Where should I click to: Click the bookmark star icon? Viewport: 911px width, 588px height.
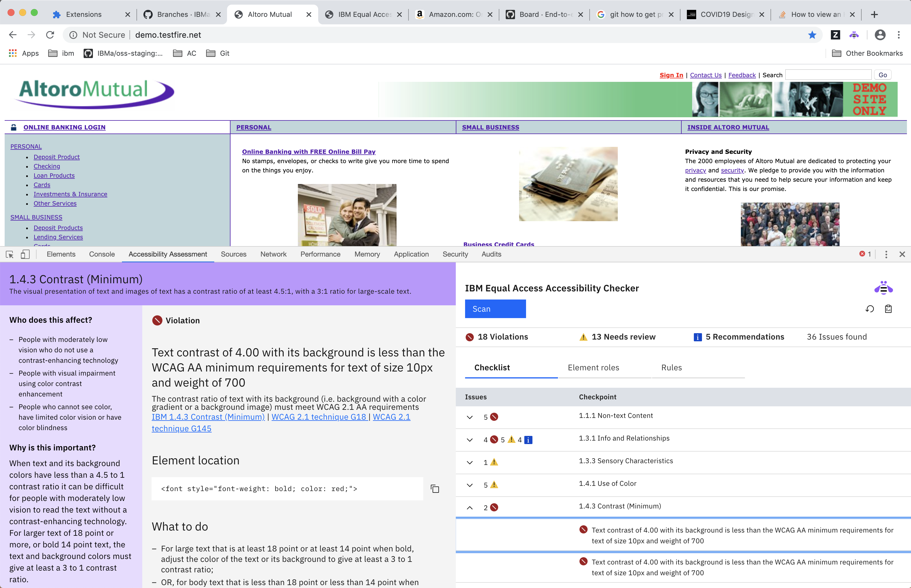(x=812, y=35)
